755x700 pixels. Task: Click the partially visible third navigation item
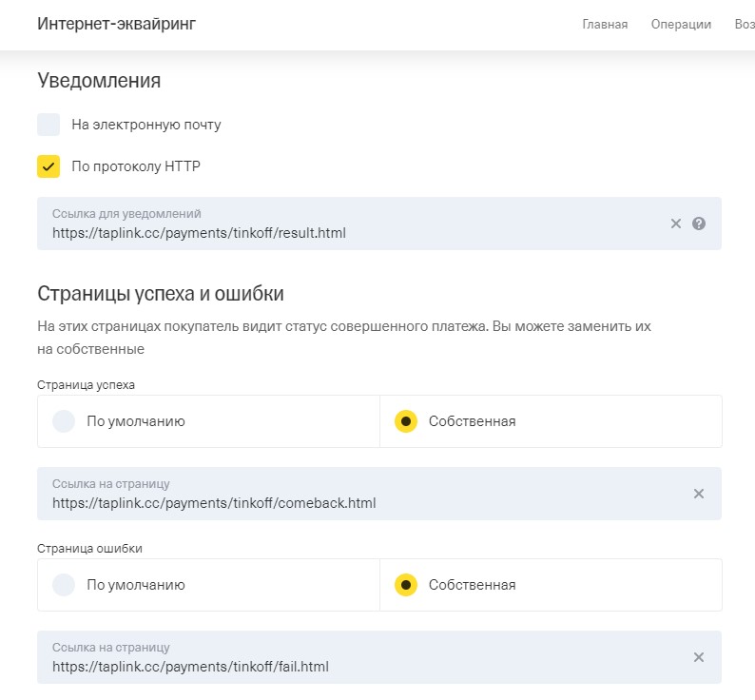click(x=744, y=25)
